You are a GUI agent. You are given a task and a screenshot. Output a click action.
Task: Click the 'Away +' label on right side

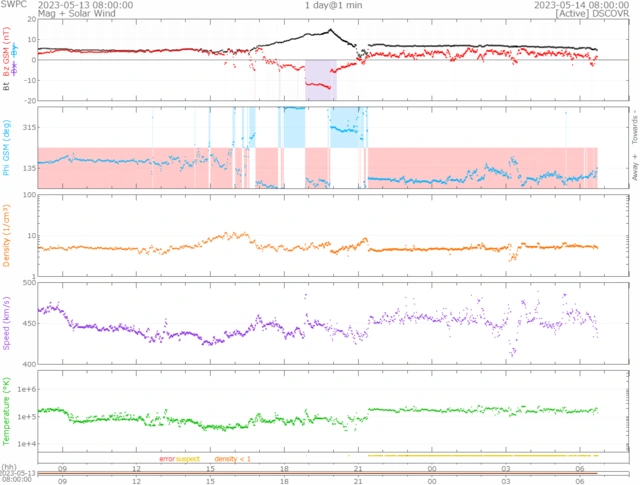tap(634, 169)
